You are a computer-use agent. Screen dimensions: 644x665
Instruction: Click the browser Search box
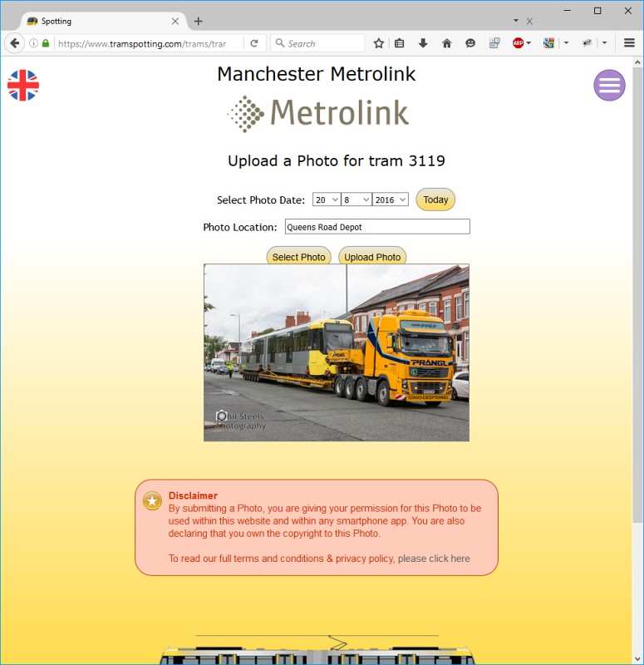pos(318,43)
